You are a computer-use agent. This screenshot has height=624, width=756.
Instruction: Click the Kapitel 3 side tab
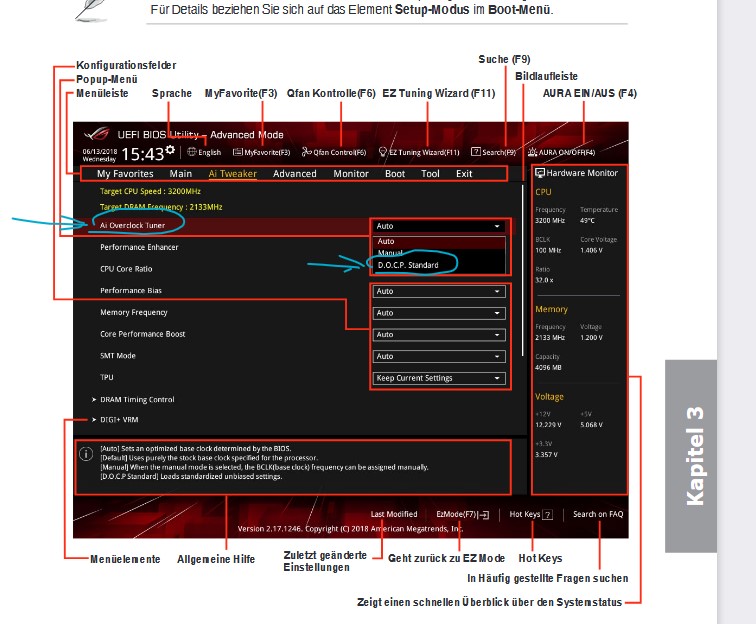point(691,456)
